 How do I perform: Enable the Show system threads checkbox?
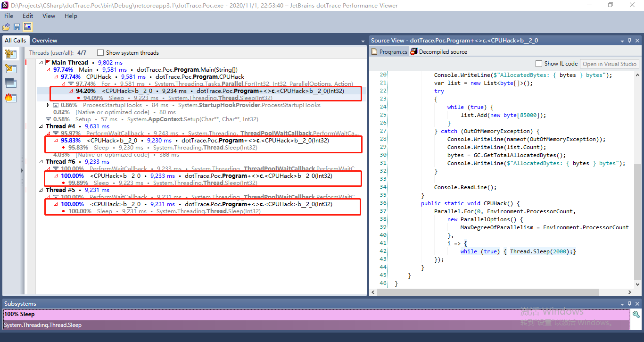100,52
